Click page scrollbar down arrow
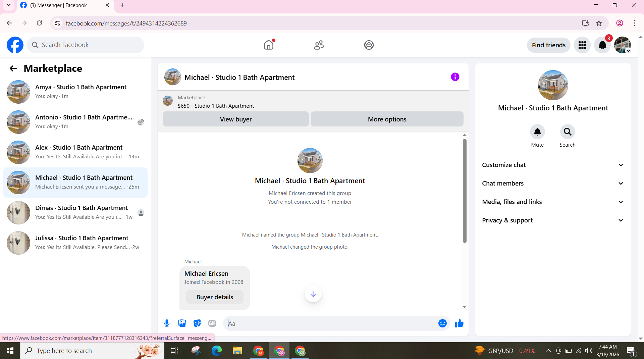 641,339
